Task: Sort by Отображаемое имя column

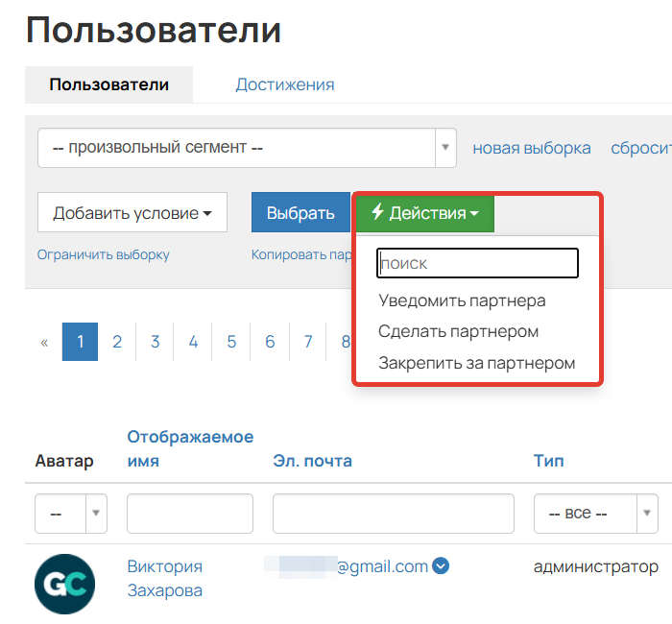Action: click(x=190, y=448)
